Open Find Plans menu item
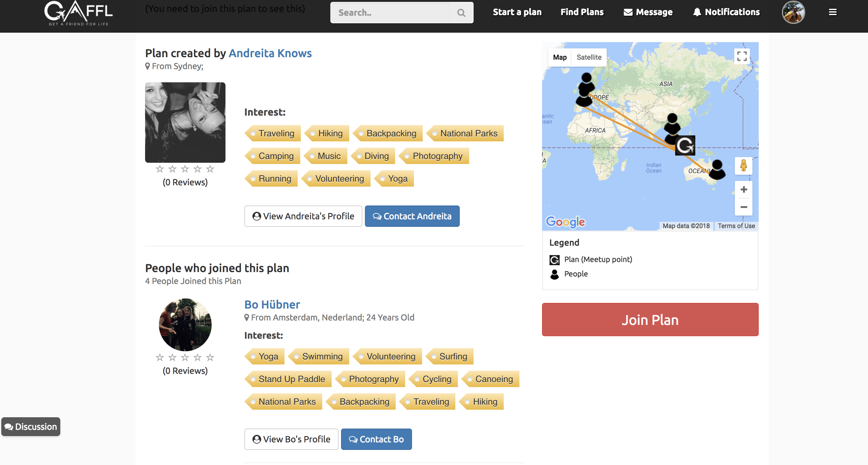The width and height of the screenshot is (868, 465). (x=582, y=12)
